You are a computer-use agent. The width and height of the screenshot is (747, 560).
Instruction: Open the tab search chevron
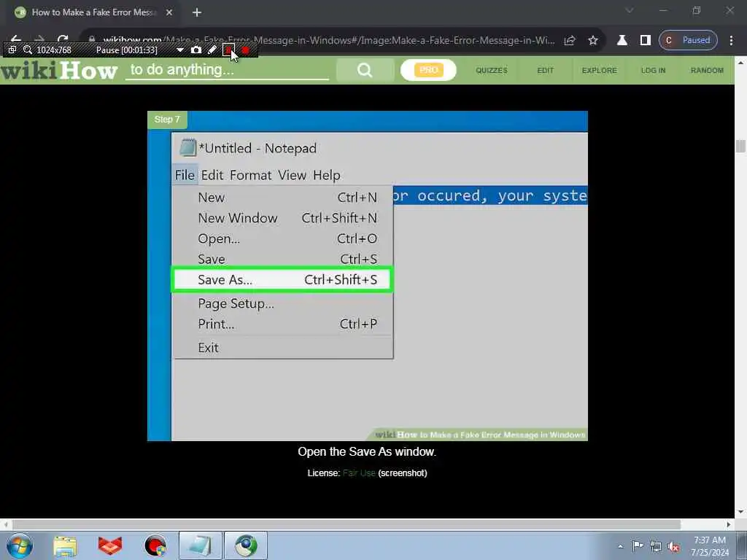(x=630, y=10)
